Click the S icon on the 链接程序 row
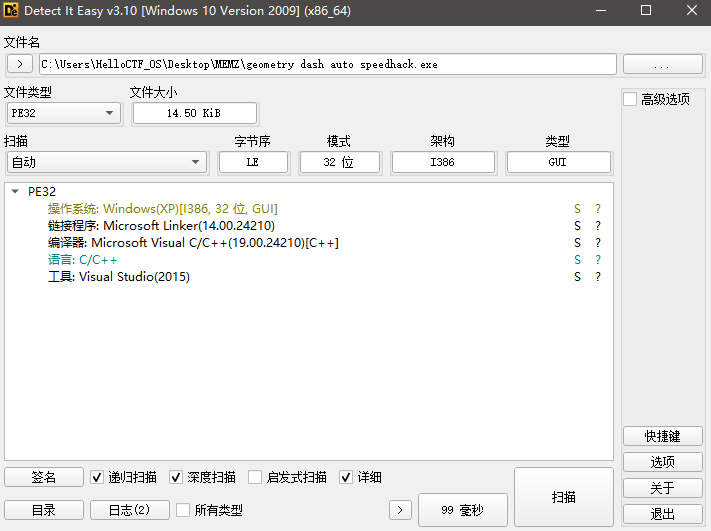Screen dimensions: 711x531 pyautogui.click(x=577, y=226)
